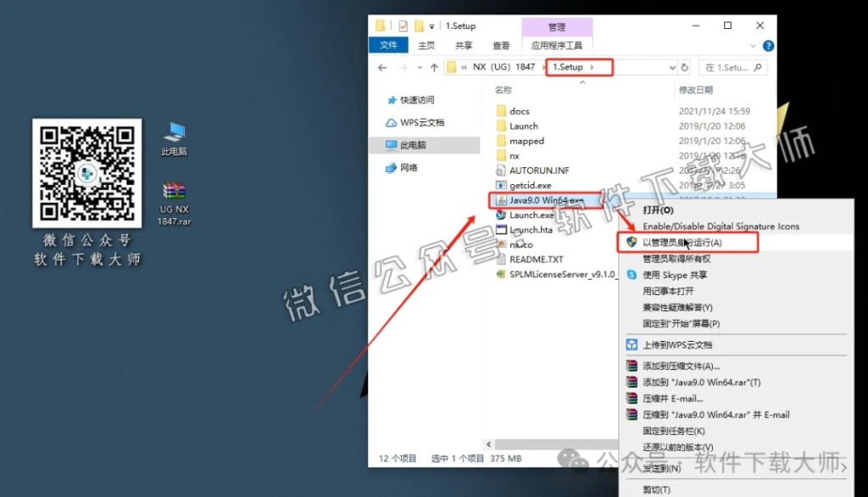Sort files by the 名称 column header

point(504,90)
